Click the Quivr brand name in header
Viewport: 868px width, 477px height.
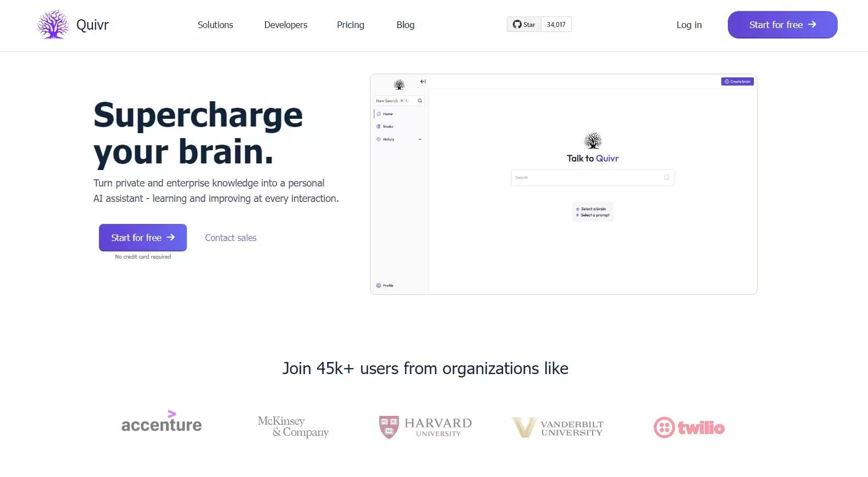click(92, 25)
